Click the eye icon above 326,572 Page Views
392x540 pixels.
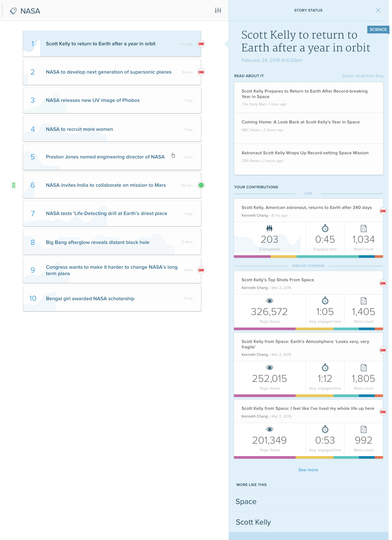pyautogui.click(x=269, y=301)
